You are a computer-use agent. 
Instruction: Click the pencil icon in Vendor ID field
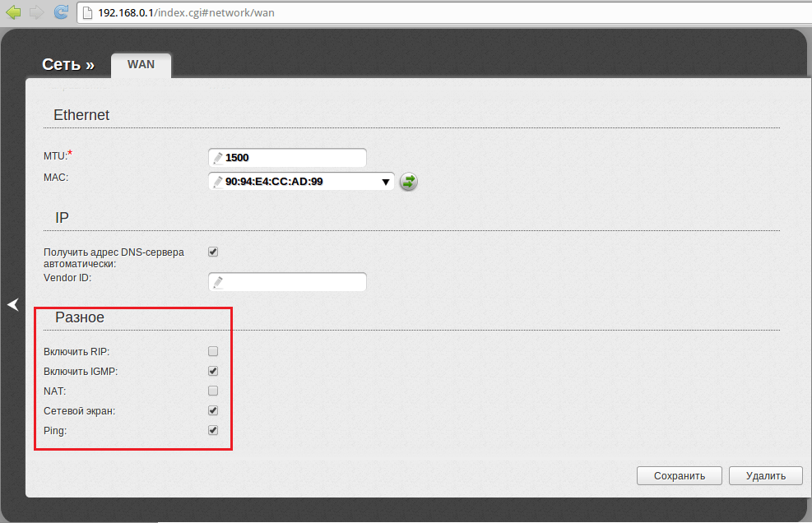click(x=217, y=283)
